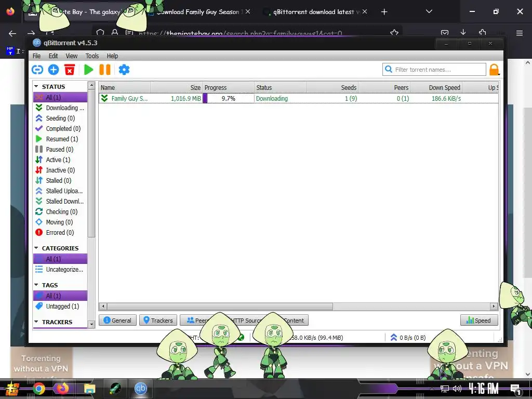532x399 pixels.
Task: Click sidebar scrollbar up arrow
Action: tap(91, 86)
